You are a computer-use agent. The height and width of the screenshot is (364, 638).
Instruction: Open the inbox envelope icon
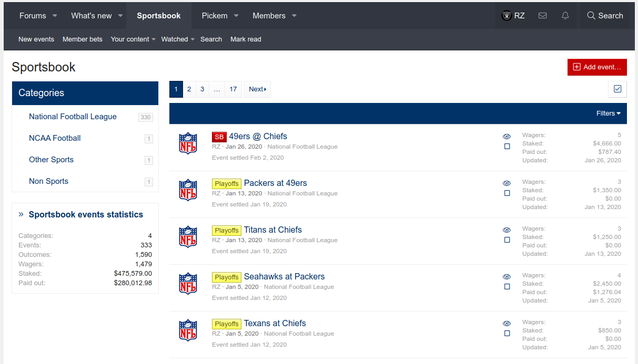click(x=543, y=16)
